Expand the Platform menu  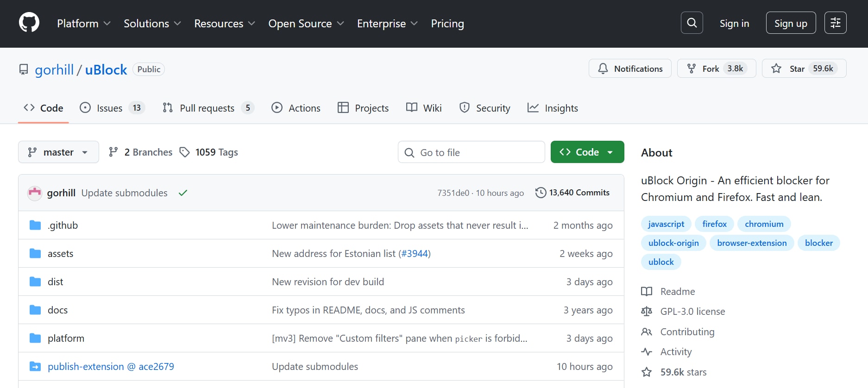tap(84, 23)
